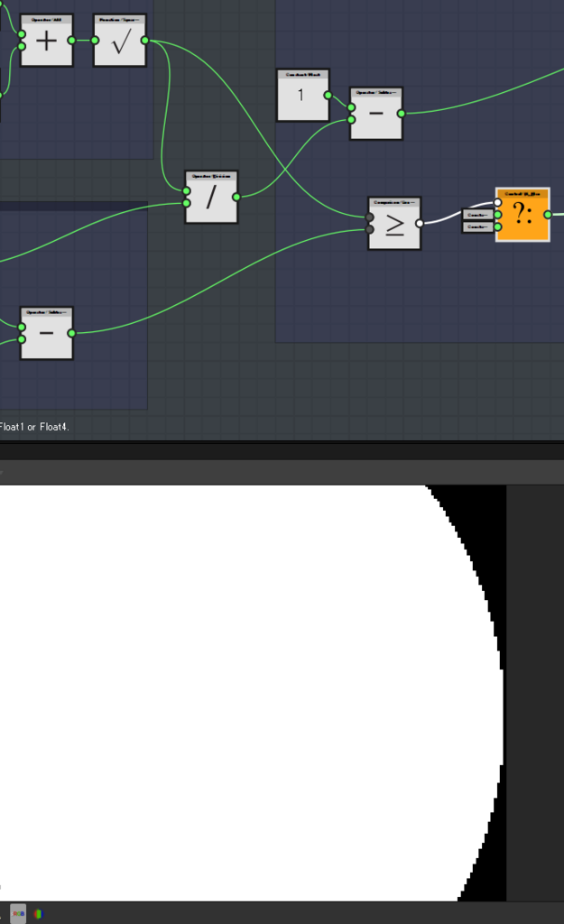Click the bottom green input port of if-else node

498,226
